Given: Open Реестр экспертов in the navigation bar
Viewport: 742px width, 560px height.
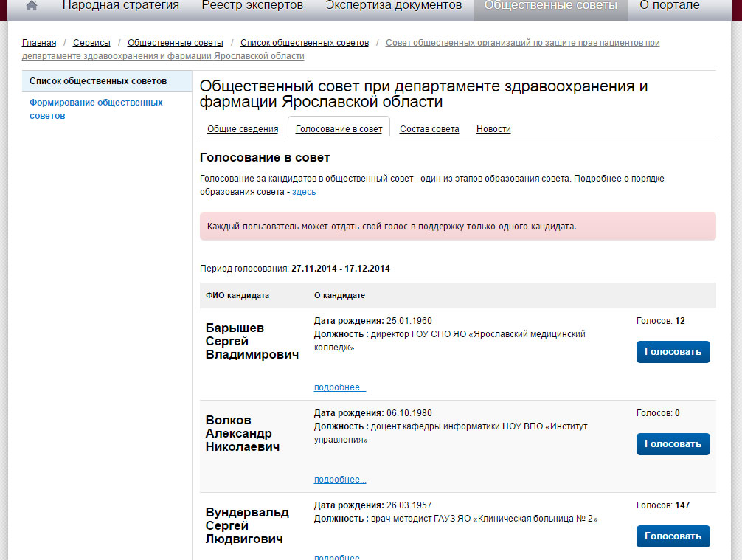Looking at the screenshot, I should point(252,6).
